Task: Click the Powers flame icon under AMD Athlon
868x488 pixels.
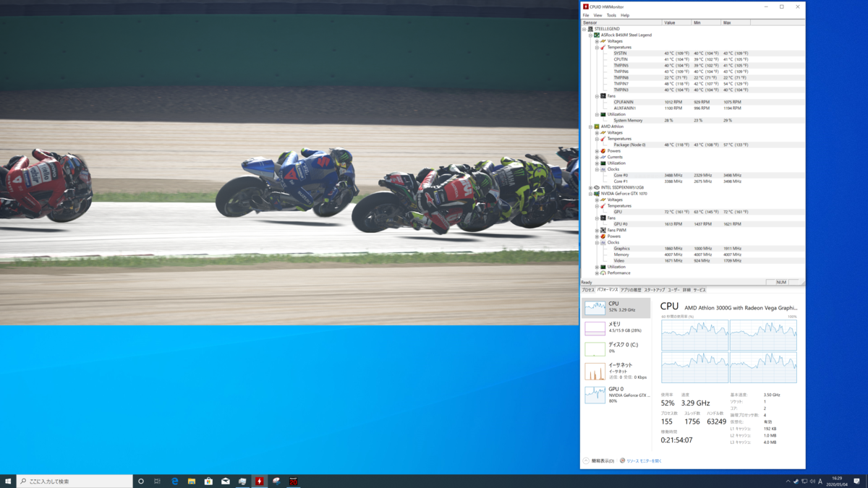Action: coord(603,151)
